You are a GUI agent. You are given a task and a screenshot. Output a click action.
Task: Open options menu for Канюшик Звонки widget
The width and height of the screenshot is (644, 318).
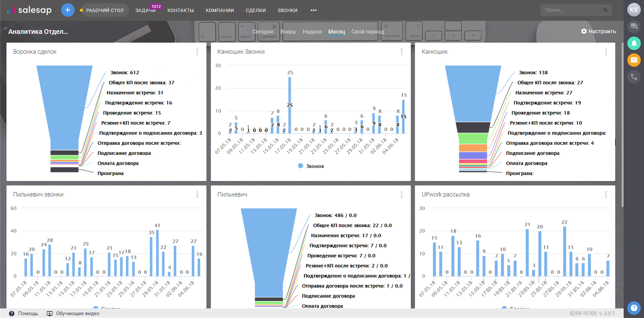(x=402, y=52)
